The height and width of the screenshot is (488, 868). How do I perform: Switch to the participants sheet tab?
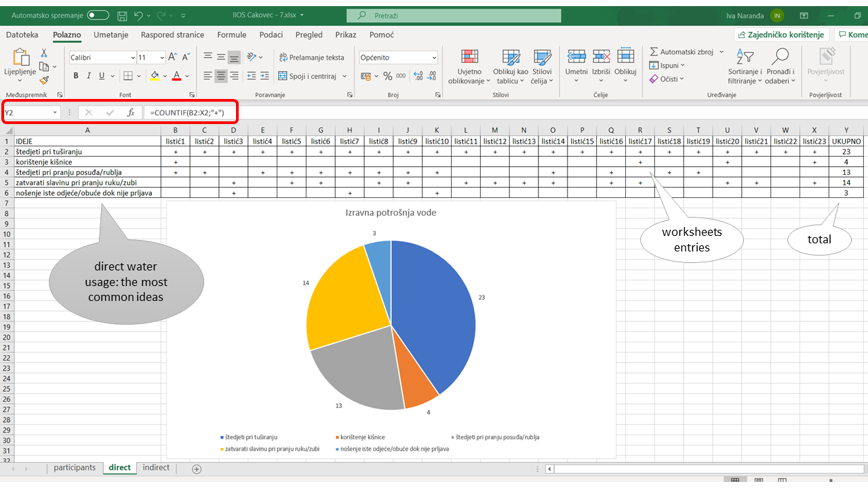(75, 468)
